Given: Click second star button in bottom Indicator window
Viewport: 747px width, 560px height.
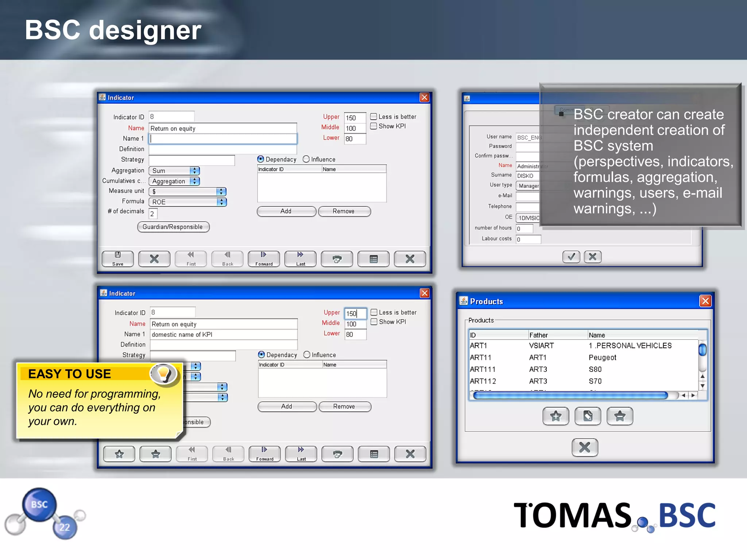Looking at the screenshot, I should [155, 454].
